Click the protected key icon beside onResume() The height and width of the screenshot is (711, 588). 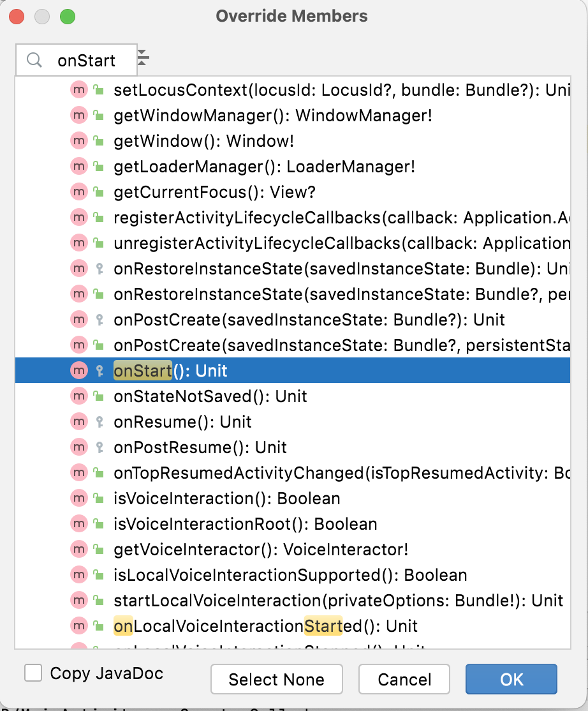point(98,422)
